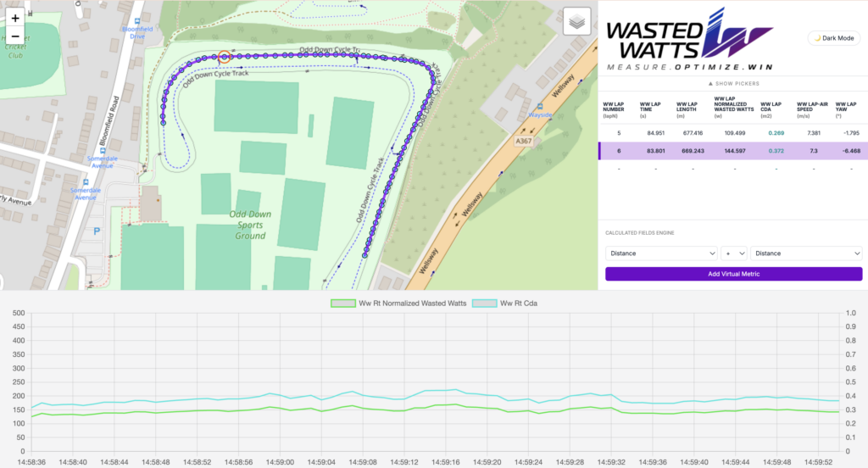
Task: Select lap 6 row number
Action: tap(619, 151)
